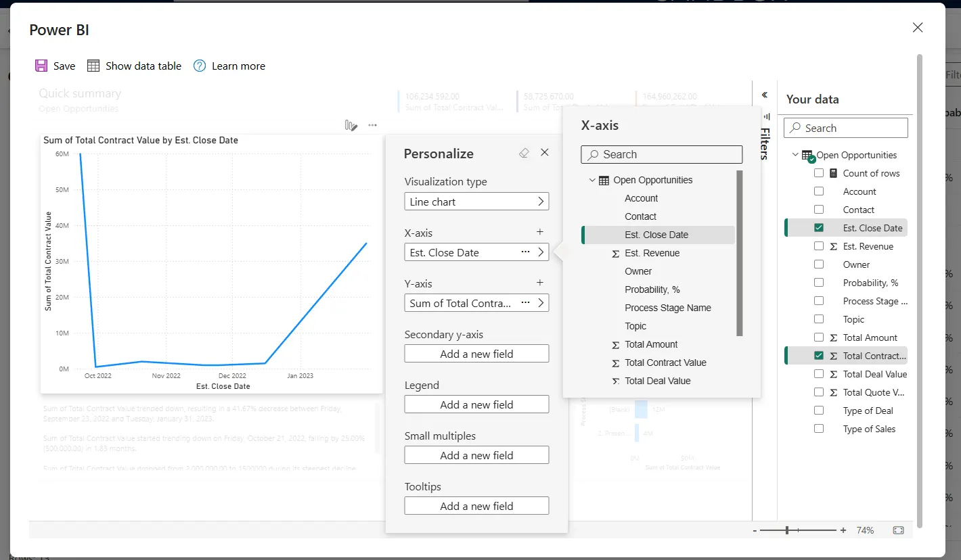Click the Show data table grid icon

[x=93, y=66]
